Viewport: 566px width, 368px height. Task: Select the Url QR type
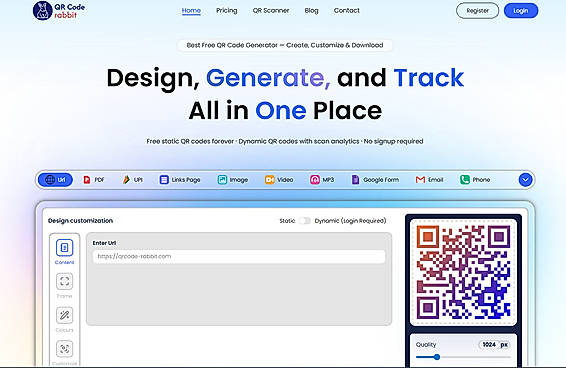coord(56,179)
